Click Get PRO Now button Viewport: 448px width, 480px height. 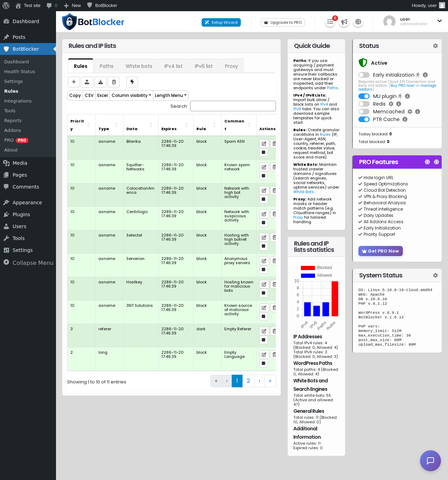coord(381,251)
